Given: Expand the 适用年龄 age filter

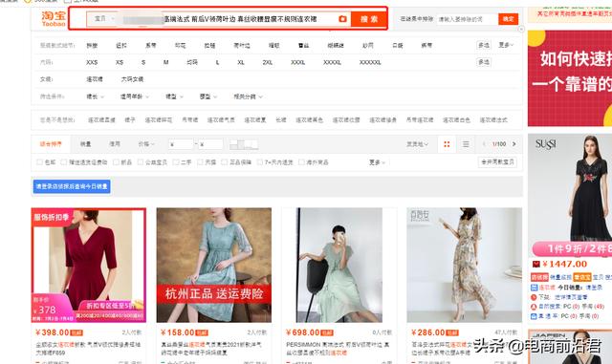Looking at the screenshot, I should click(135, 96).
